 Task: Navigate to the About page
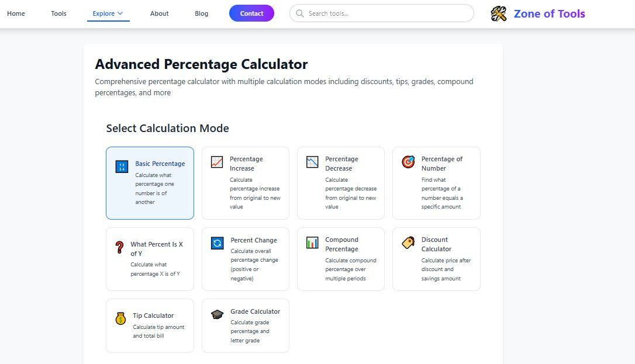click(x=159, y=13)
